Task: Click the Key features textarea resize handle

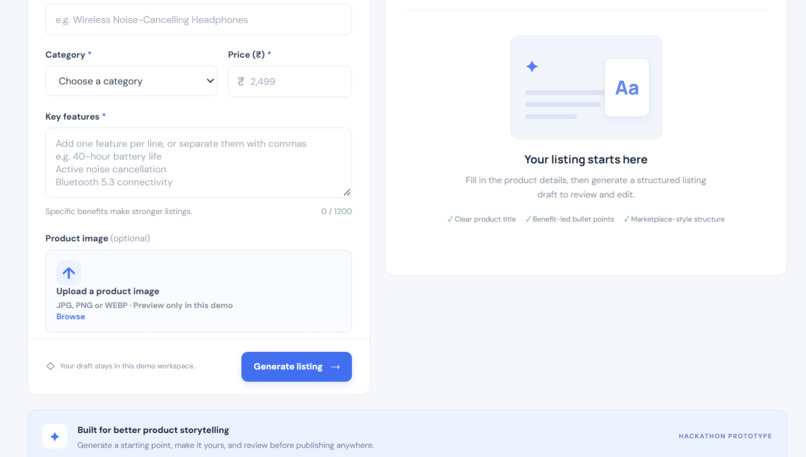Action: 347,192
